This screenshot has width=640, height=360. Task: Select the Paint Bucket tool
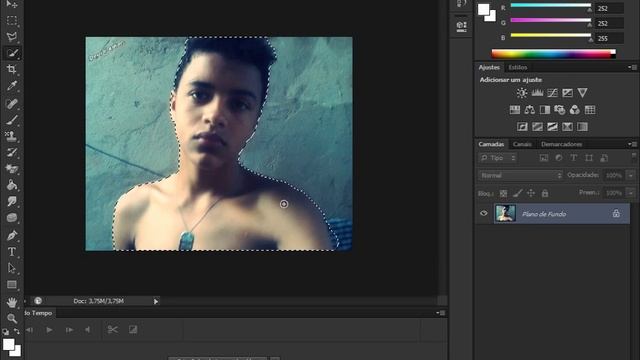(12, 185)
